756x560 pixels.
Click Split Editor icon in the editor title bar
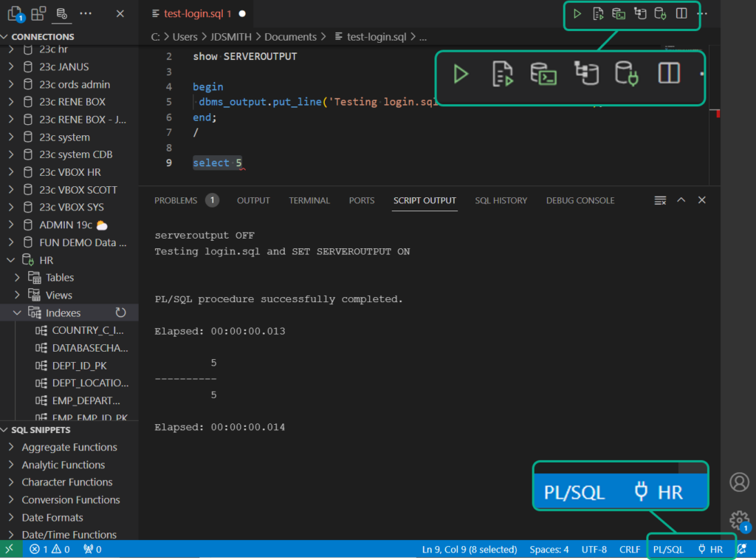pos(681,14)
